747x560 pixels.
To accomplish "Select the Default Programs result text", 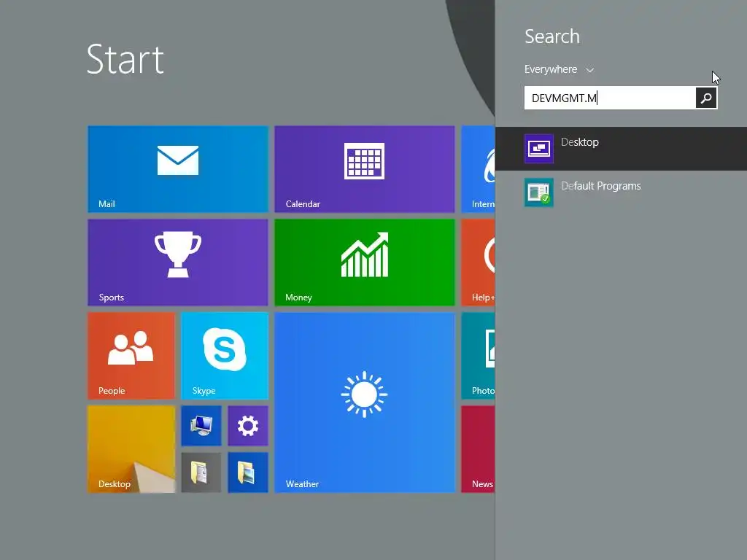I will 601,186.
